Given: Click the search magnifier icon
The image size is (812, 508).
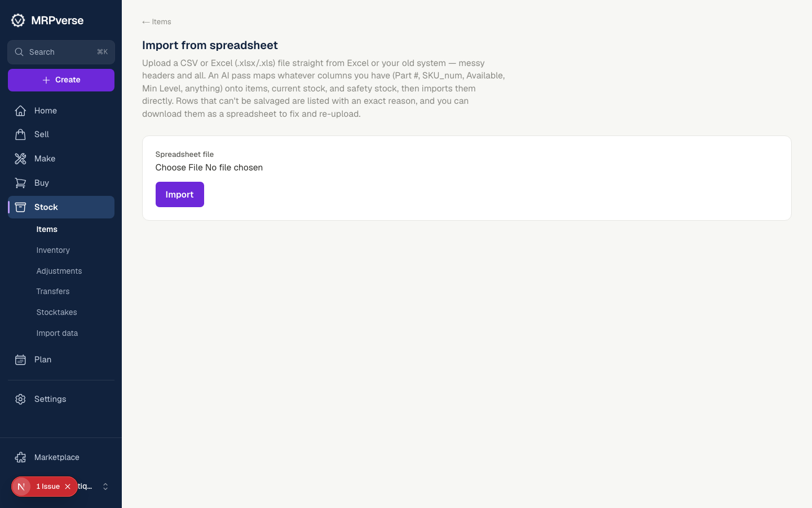Looking at the screenshot, I should click(19, 52).
